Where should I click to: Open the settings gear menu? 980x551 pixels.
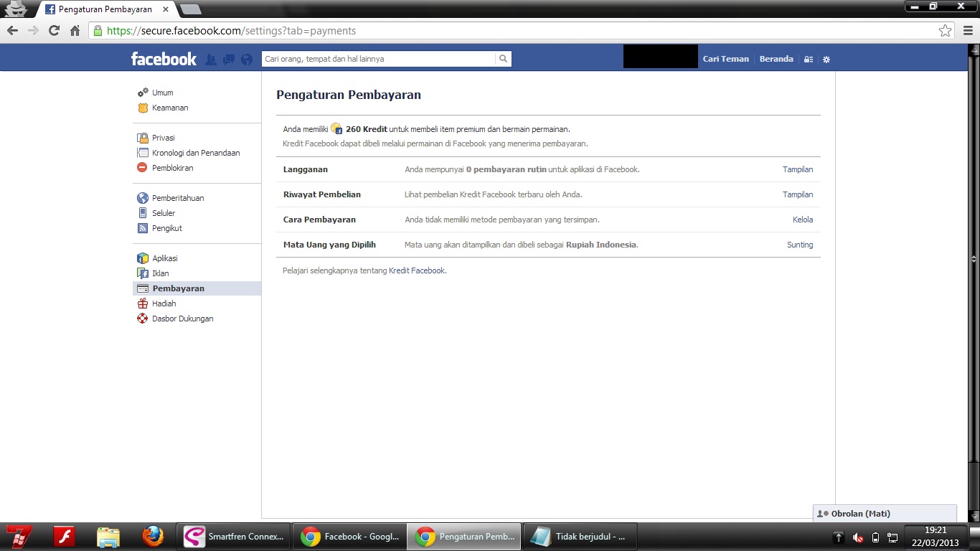click(826, 59)
